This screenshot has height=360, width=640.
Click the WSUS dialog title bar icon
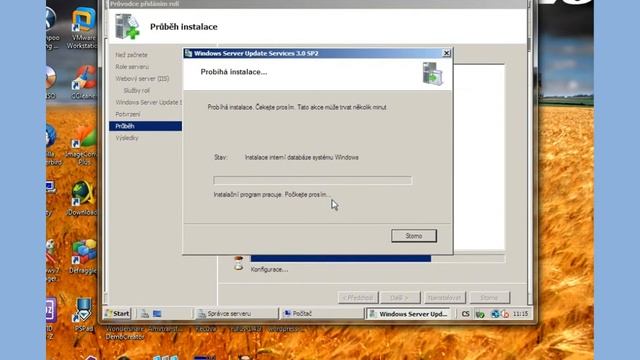[188, 53]
